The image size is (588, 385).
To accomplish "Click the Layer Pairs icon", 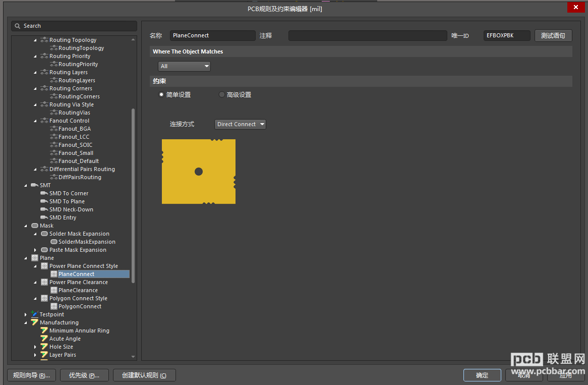I will pos(44,355).
